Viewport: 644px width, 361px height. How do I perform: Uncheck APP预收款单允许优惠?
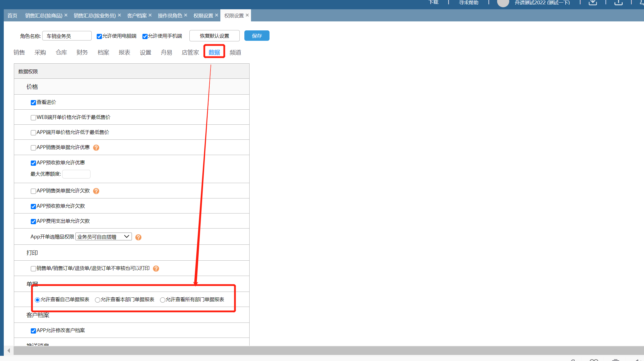pyautogui.click(x=33, y=163)
